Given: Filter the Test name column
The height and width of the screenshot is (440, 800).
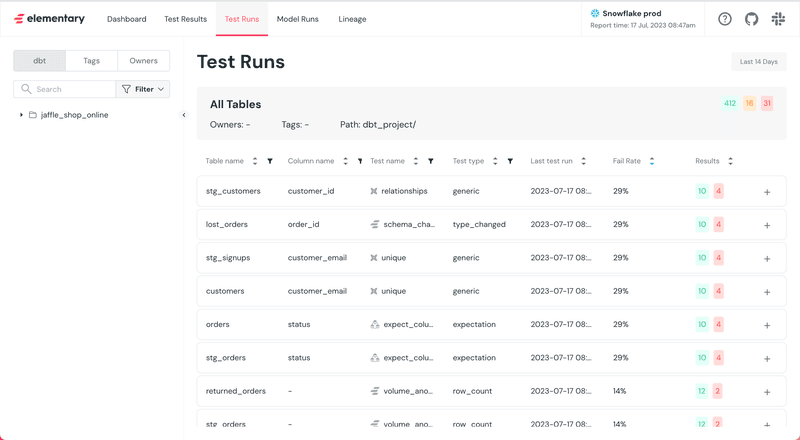Looking at the screenshot, I should (x=431, y=161).
